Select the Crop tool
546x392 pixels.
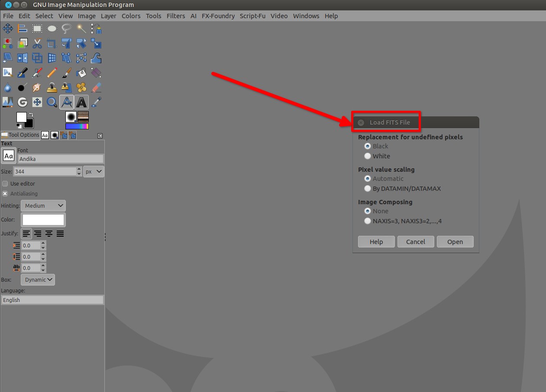pos(52,43)
